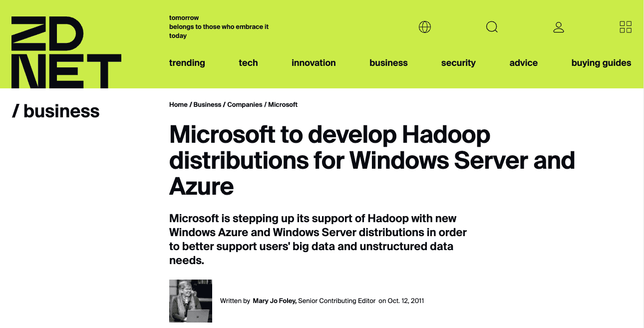Click the author photo thumbnail
The height and width of the screenshot is (328, 644).
coord(191,301)
